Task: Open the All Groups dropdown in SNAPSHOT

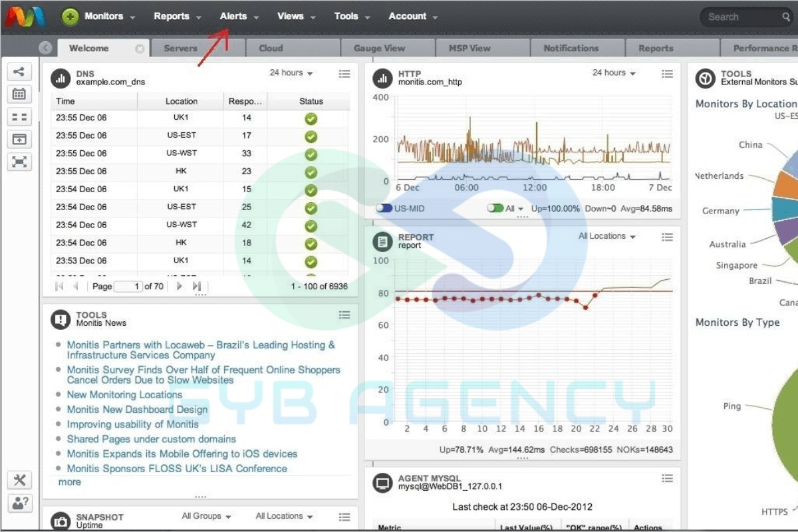Action: (206, 516)
